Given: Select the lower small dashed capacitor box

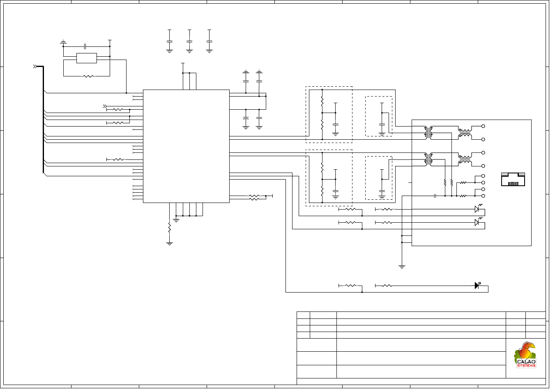Looking at the screenshot, I should pyautogui.click(x=379, y=178).
